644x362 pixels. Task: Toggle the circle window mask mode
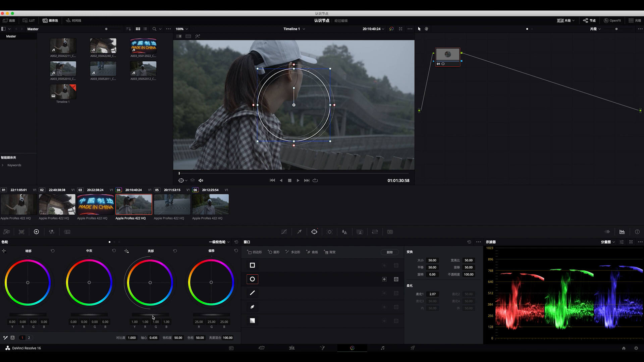pyautogui.click(x=396, y=279)
